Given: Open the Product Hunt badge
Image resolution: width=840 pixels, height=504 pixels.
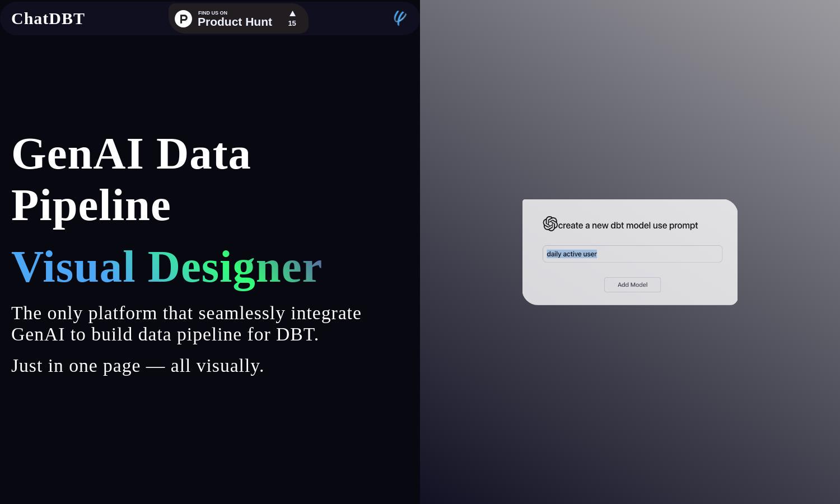Looking at the screenshot, I should (x=239, y=18).
